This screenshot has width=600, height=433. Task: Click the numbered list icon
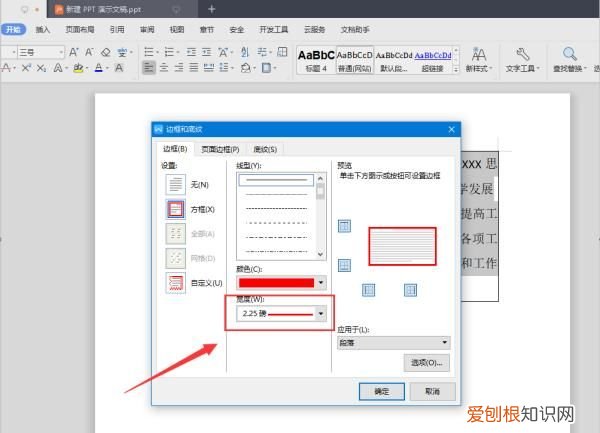[x=169, y=52]
